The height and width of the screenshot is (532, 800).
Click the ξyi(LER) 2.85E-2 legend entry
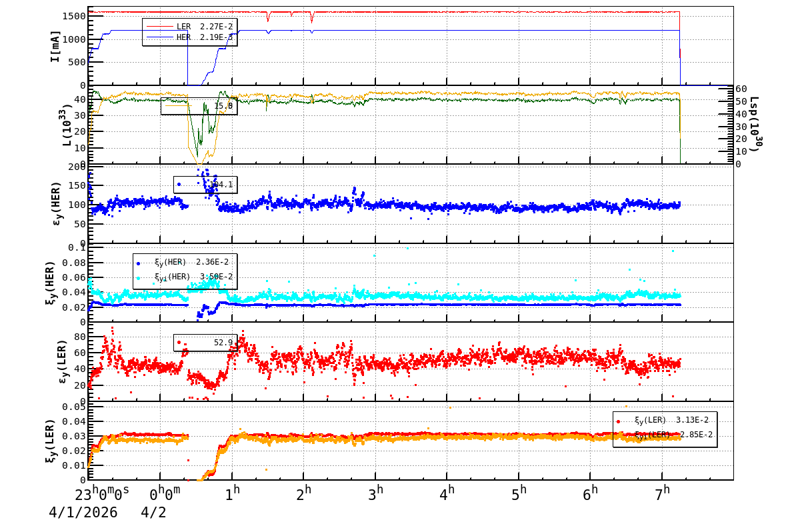pyautogui.click(x=665, y=435)
